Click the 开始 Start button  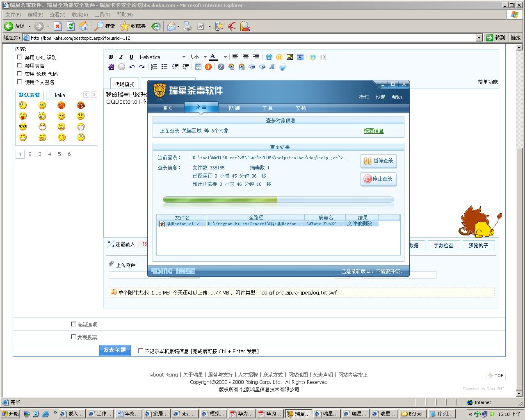(x=11, y=414)
